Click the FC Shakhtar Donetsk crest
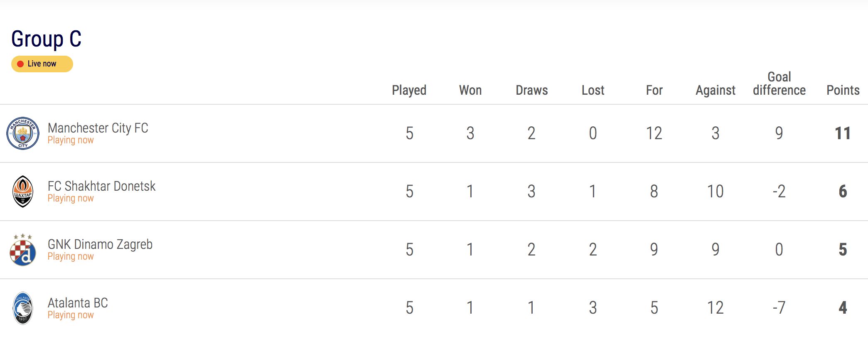This screenshot has width=868, height=344. [x=23, y=192]
